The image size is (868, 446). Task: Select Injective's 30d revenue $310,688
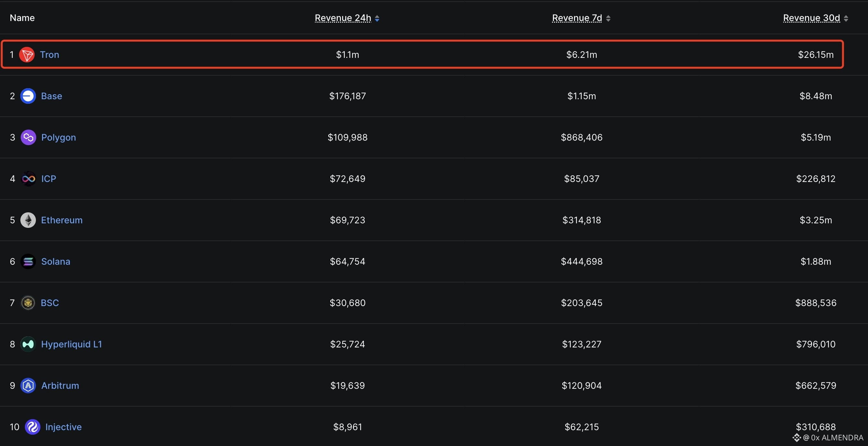(816, 427)
